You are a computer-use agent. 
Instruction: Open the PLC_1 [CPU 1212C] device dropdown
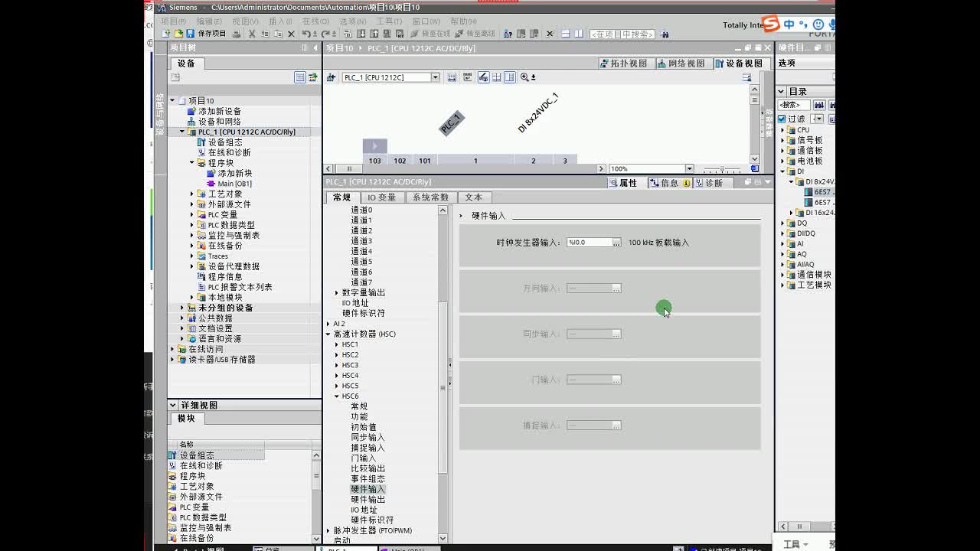(436, 77)
